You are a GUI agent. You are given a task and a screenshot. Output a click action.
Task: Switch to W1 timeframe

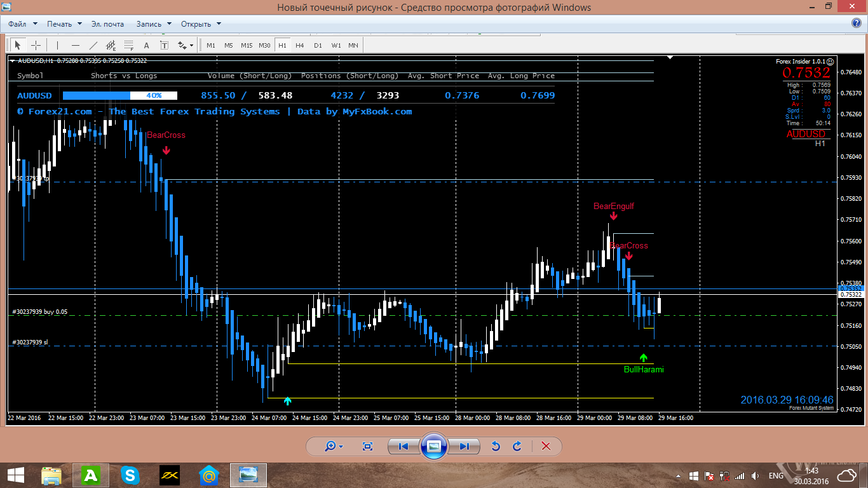point(336,45)
